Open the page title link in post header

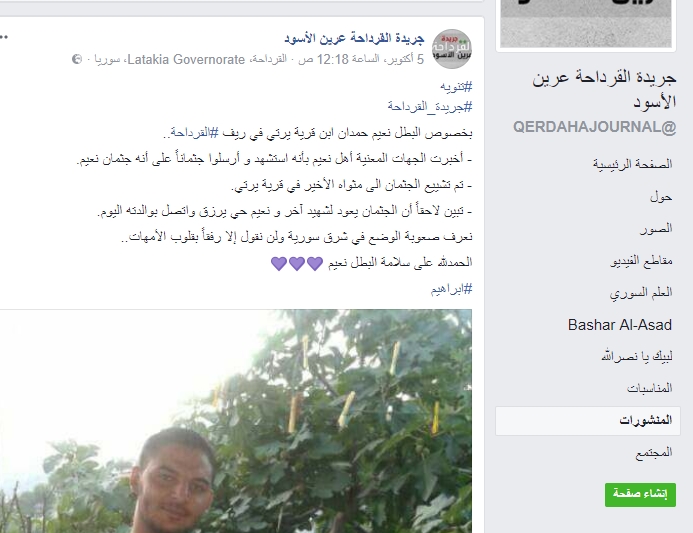[x=354, y=38]
